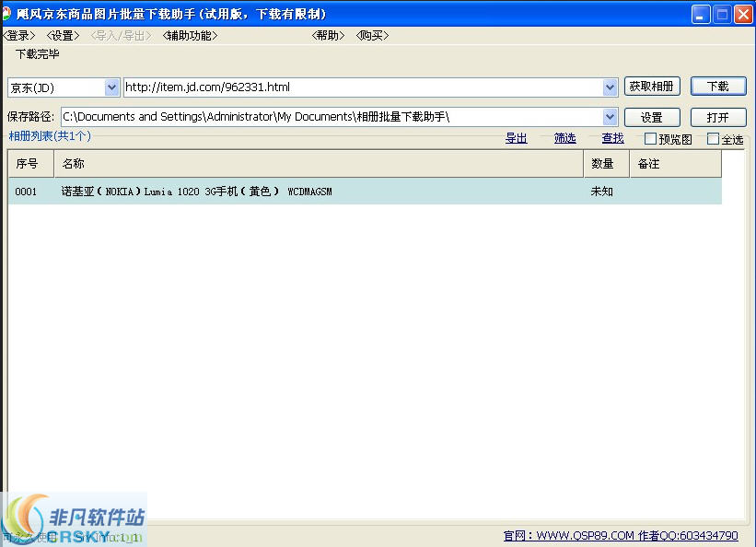
Task: Open the 设置 menu
Action: (63, 36)
